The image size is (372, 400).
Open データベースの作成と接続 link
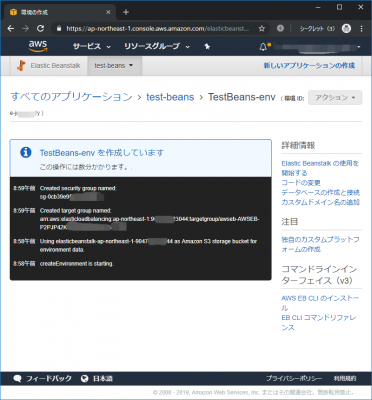[x=320, y=192]
